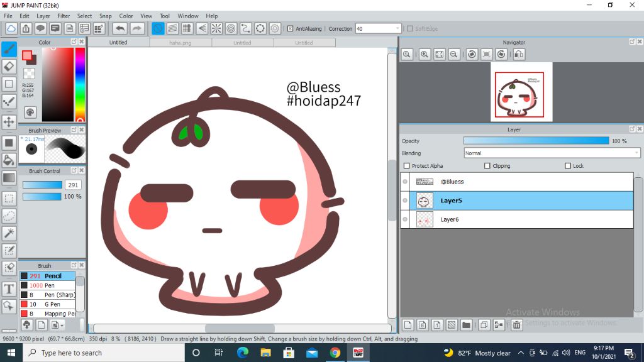Redo the last action
The width and height of the screenshot is (644, 362).
(x=137, y=28)
